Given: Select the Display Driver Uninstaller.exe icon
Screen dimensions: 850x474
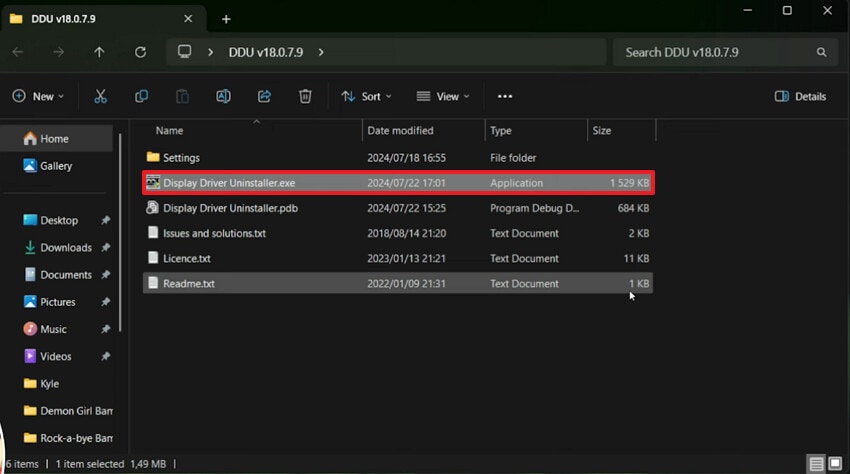Looking at the screenshot, I should point(153,182).
